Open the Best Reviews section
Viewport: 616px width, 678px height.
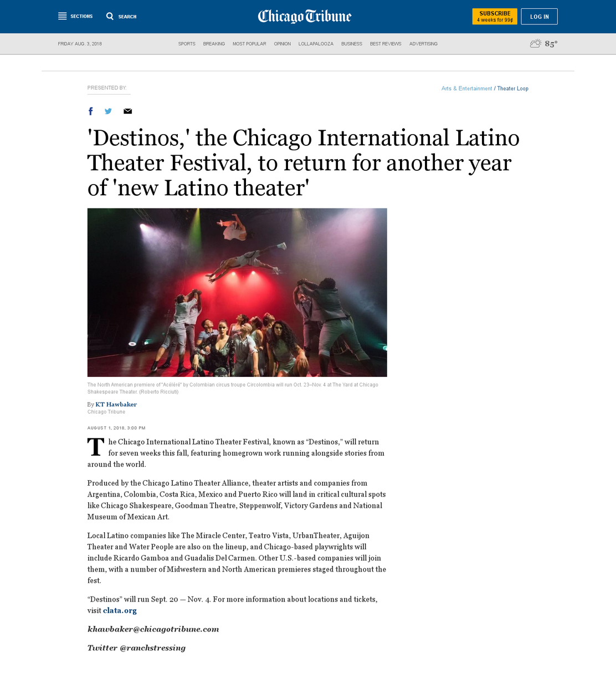[386, 44]
